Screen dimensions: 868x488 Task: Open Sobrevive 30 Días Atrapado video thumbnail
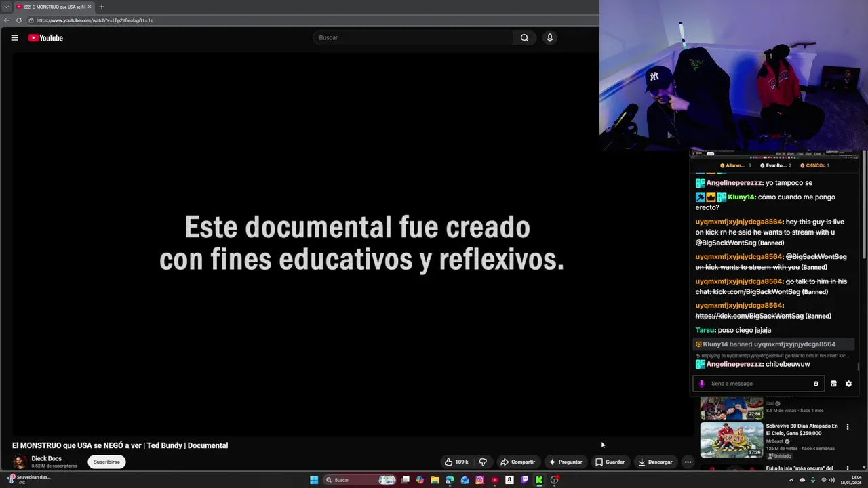(732, 440)
